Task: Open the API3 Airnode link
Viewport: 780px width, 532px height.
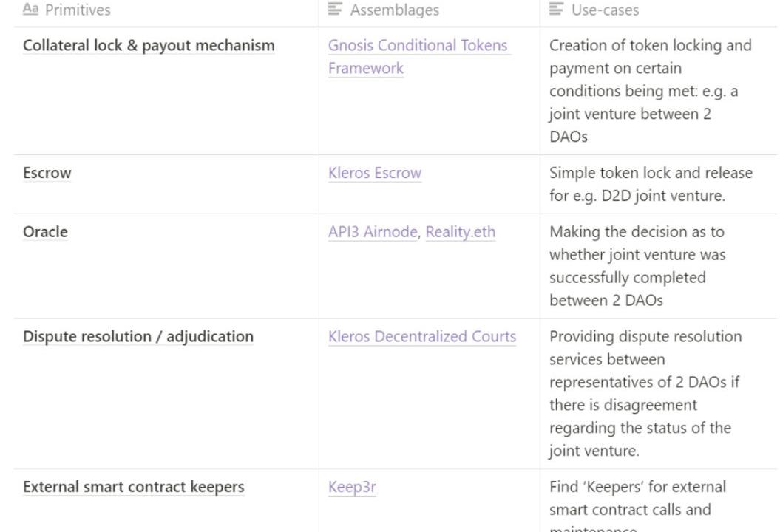Action: point(373,232)
